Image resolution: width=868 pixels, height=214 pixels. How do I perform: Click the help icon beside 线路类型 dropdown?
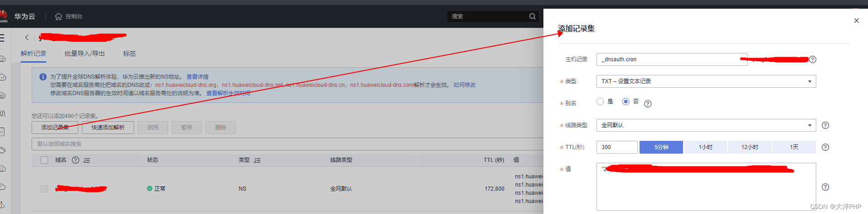pos(825,125)
